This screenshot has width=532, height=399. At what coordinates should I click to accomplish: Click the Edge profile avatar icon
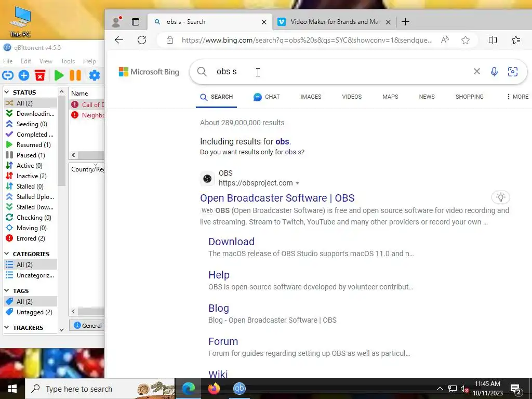(x=117, y=22)
